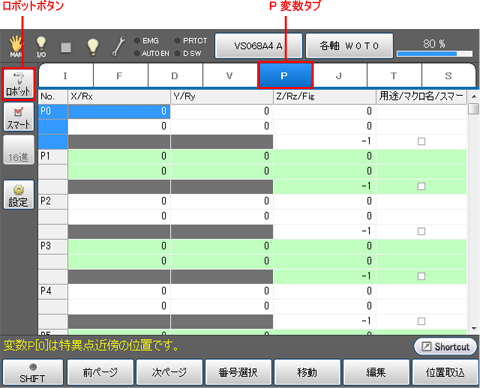Open the スマート smart button
This screenshot has height=388, width=480.
click(19, 117)
